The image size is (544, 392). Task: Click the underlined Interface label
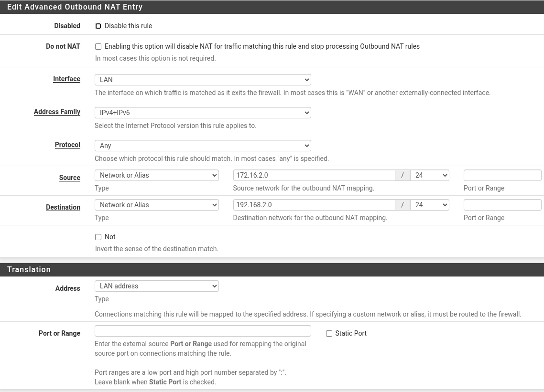coord(66,79)
